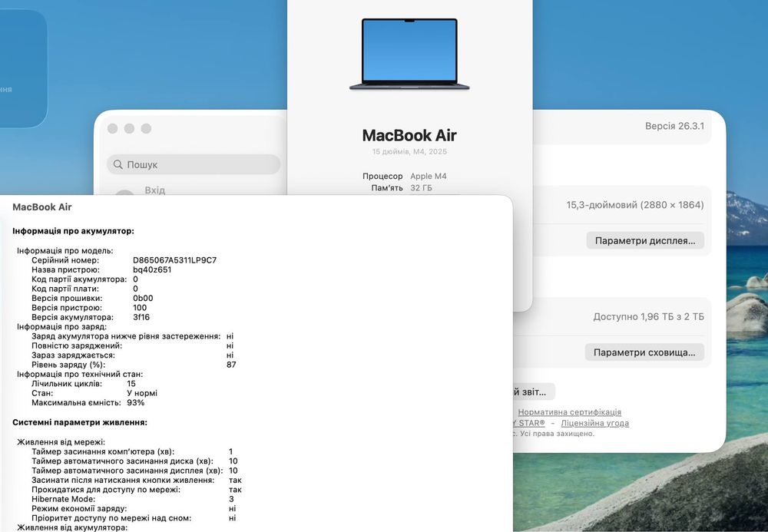Click battery version value 3f16
The height and width of the screenshot is (532, 768).
coord(141,317)
